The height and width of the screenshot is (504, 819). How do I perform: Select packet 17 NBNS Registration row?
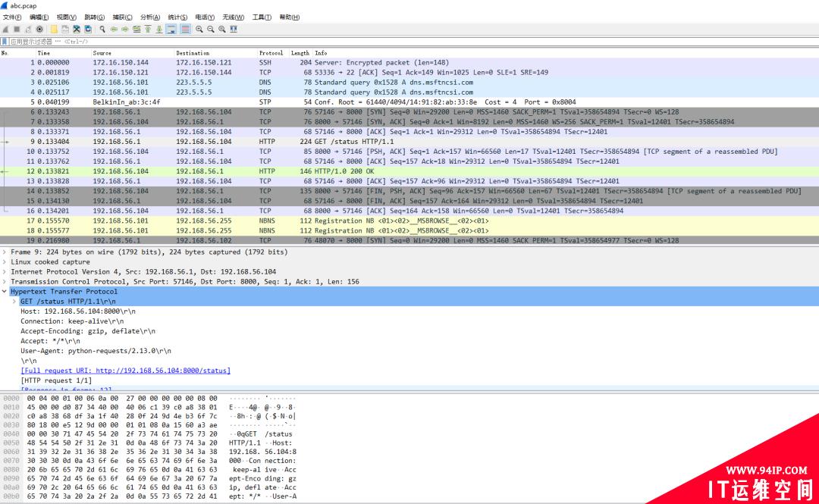coord(409,221)
